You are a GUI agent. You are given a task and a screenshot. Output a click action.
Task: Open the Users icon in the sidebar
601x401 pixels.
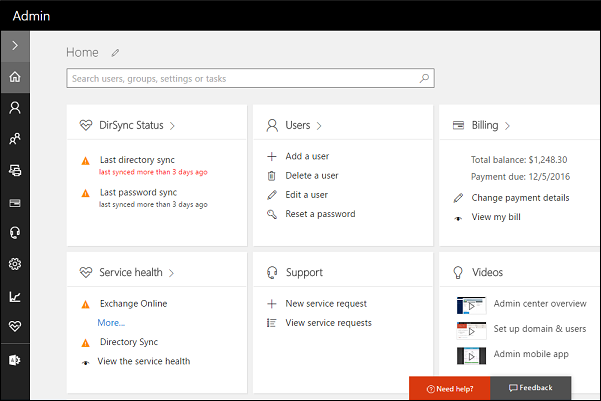tap(15, 108)
